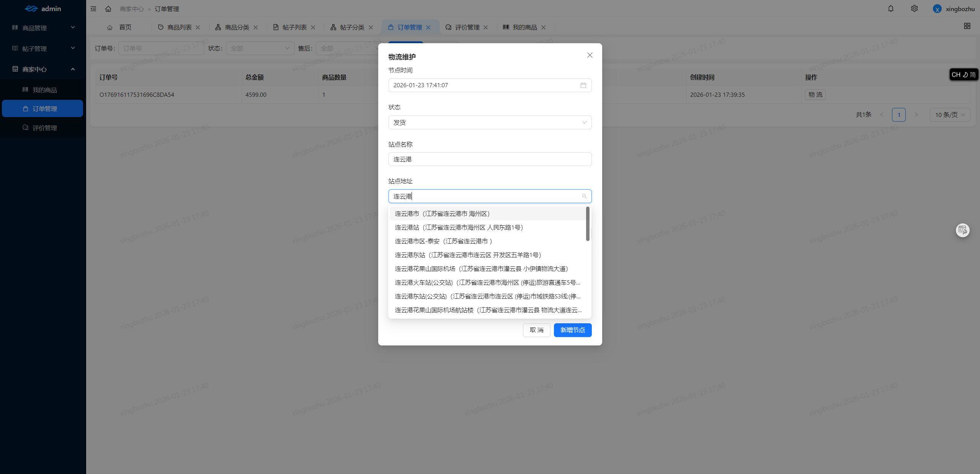The height and width of the screenshot is (474, 980).
Task: Click the sidebar collapse menu icon
Action: pos(93,9)
